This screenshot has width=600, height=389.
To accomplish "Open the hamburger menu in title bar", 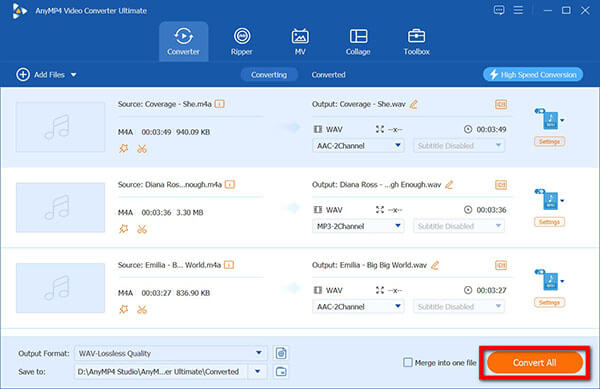I will pos(518,10).
